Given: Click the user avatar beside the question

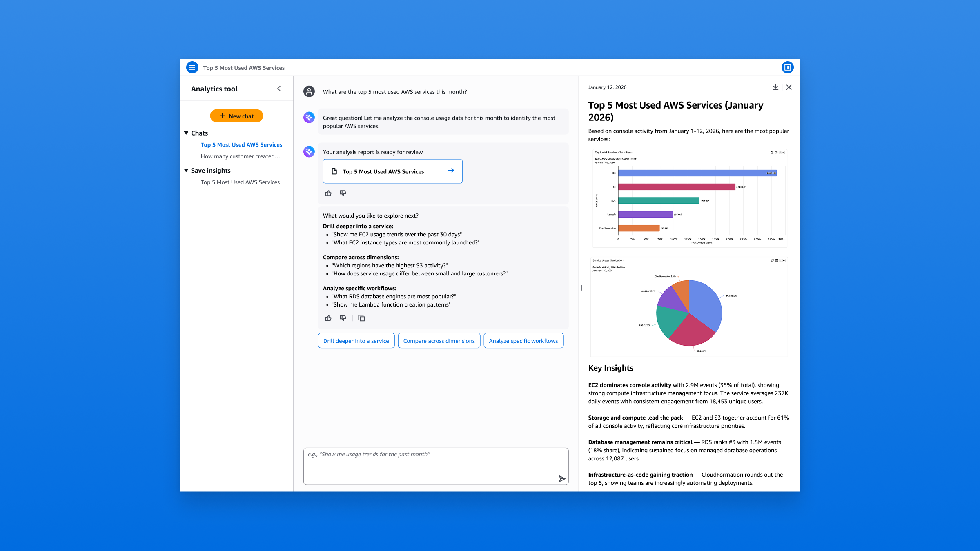Looking at the screenshot, I should click(309, 91).
